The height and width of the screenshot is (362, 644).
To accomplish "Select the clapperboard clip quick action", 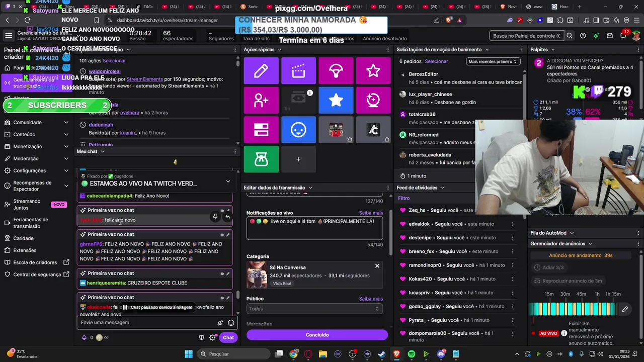I will pos(298,71).
